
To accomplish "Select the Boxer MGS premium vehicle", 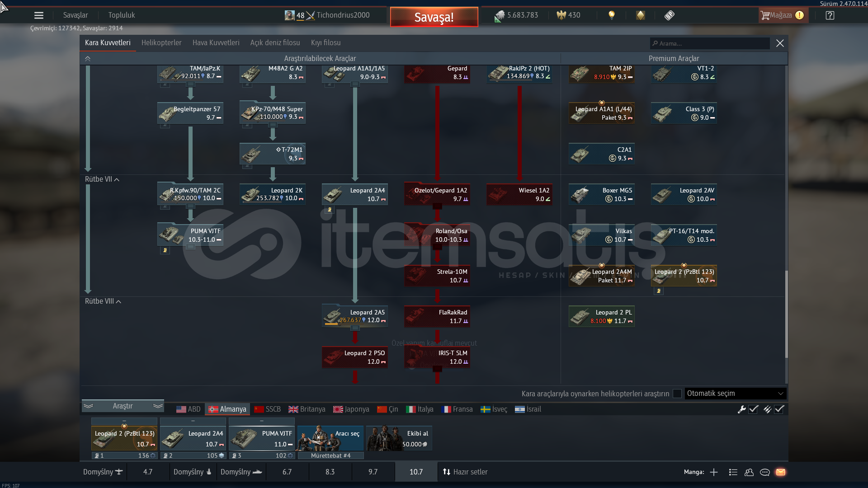I will (x=602, y=195).
